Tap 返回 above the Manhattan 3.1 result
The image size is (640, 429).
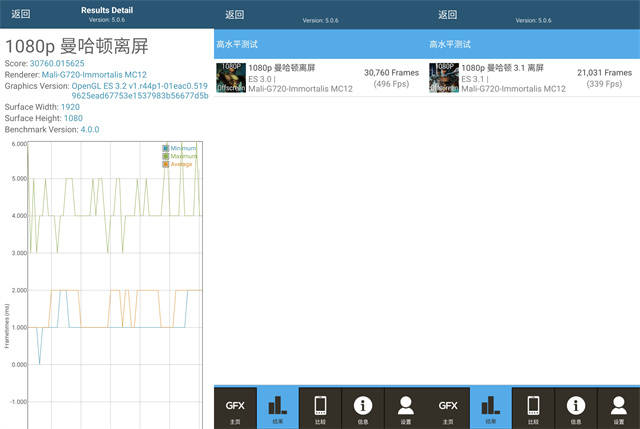[x=447, y=15]
